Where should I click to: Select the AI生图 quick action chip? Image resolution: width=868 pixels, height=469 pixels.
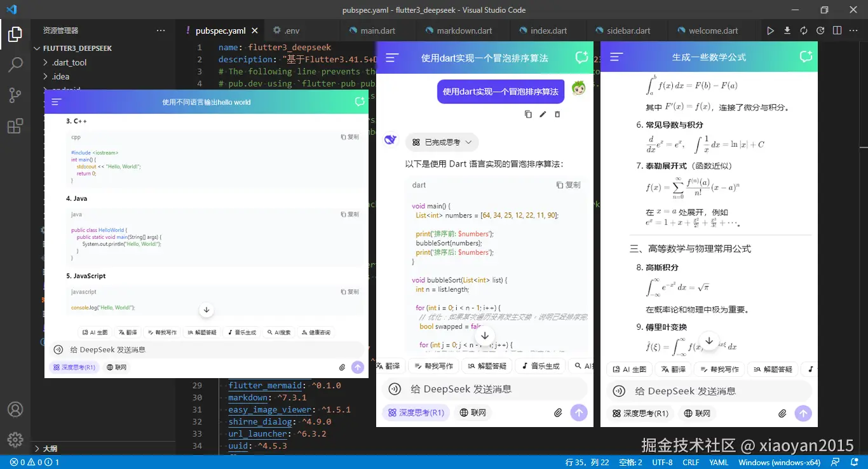[95, 332]
